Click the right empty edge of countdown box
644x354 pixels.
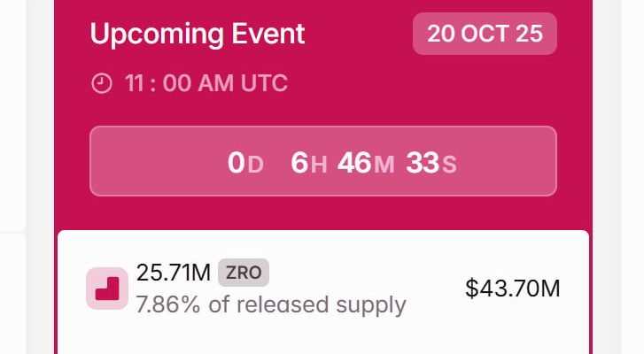(514, 161)
